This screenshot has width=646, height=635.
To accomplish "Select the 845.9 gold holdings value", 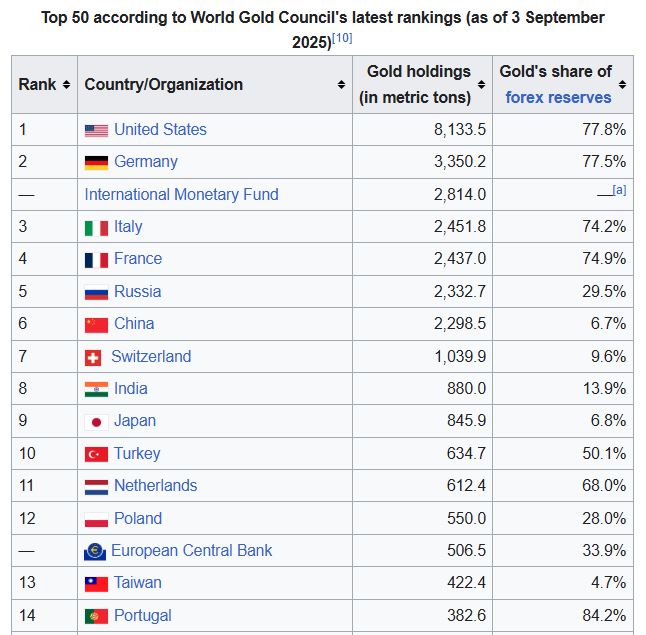I will (x=466, y=421).
